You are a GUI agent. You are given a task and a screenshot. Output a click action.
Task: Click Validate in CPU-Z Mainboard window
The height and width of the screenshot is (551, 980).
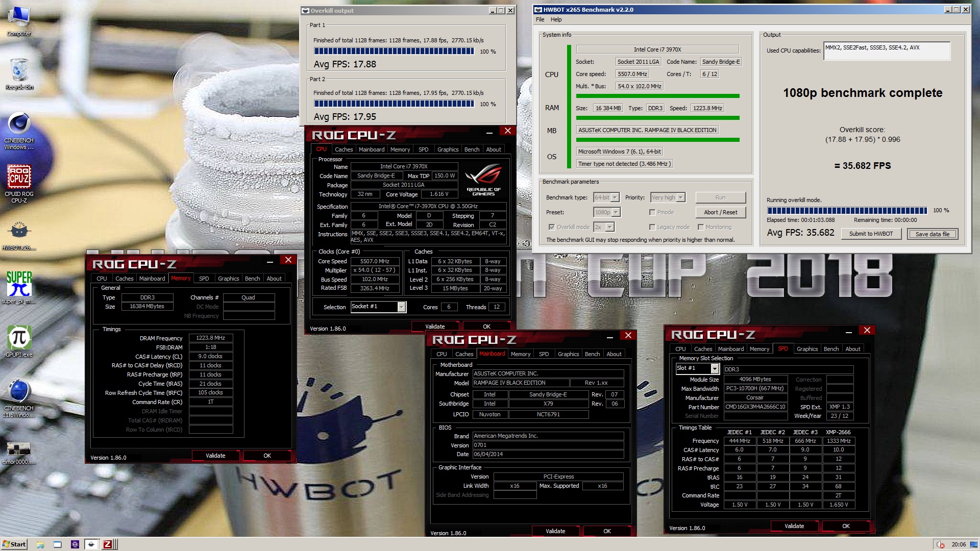point(555,531)
